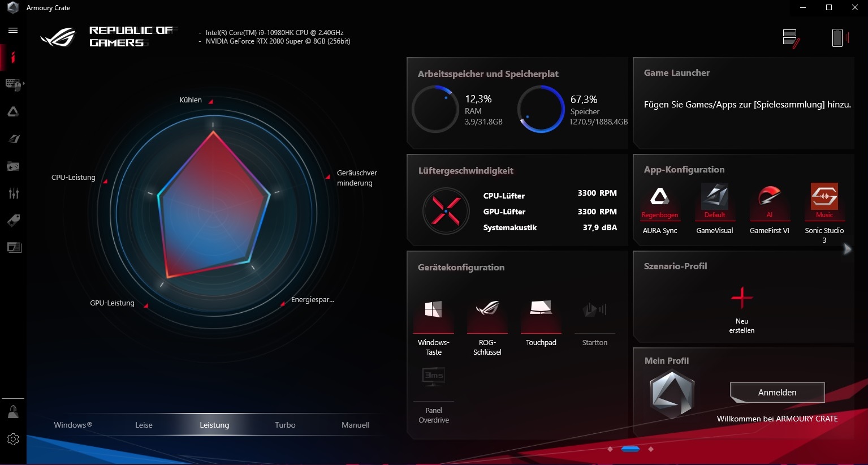Screen dimensions: 868x465
Task: Open the Featured tag icon in sidebar
Action: click(x=13, y=221)
